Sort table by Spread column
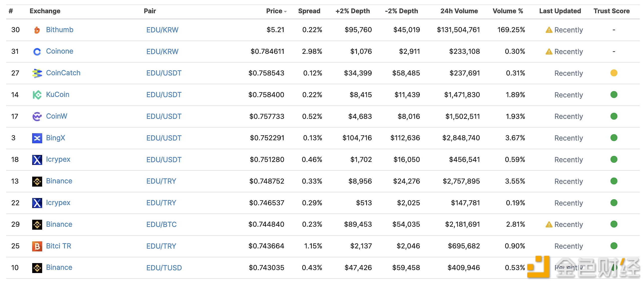This screenshot has height=282, width=644. pos(309,11)
